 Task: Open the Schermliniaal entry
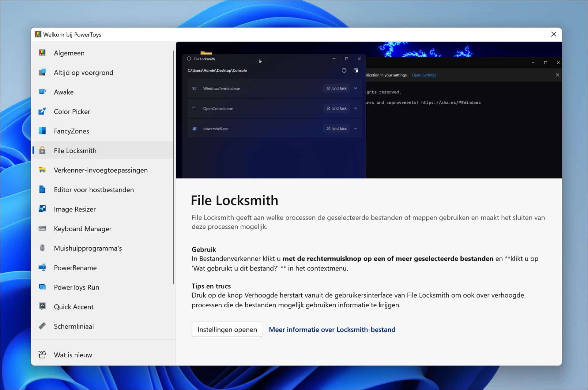tap(103, 326)
